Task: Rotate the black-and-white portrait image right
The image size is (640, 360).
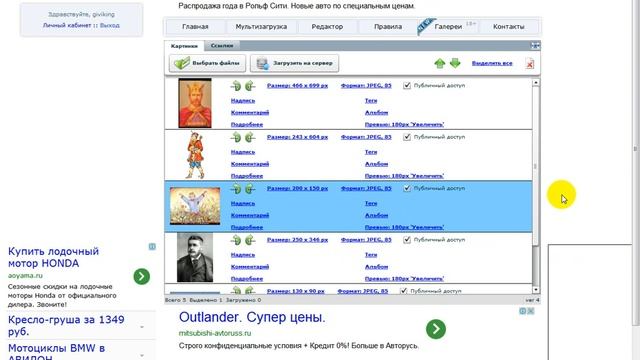Action: tap(250, 240)
